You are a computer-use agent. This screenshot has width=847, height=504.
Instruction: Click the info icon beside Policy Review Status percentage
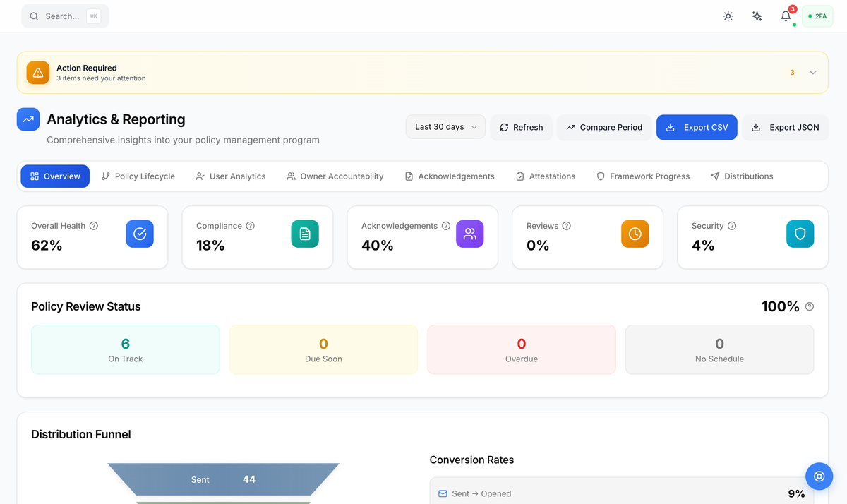tap(810, 306)
